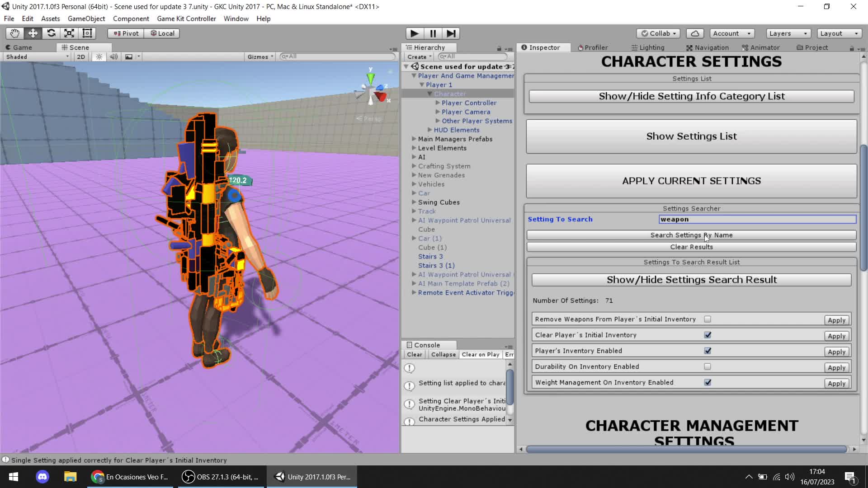The image size is (868, 488).
Task: Select the Rotate tool icon
Action: pyautogui.click(x=51, y=33)
